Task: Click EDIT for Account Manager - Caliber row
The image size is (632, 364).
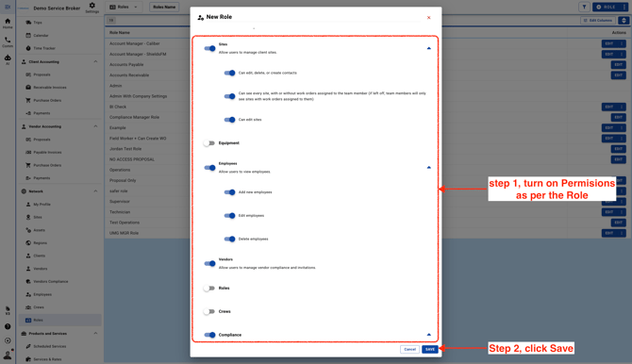Action: [609, 43]
